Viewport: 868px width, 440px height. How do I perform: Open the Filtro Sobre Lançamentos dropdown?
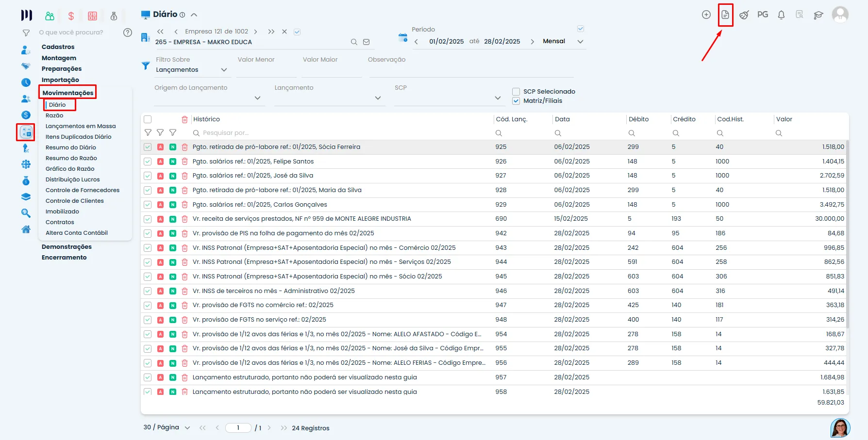click(x=192, y=70)
